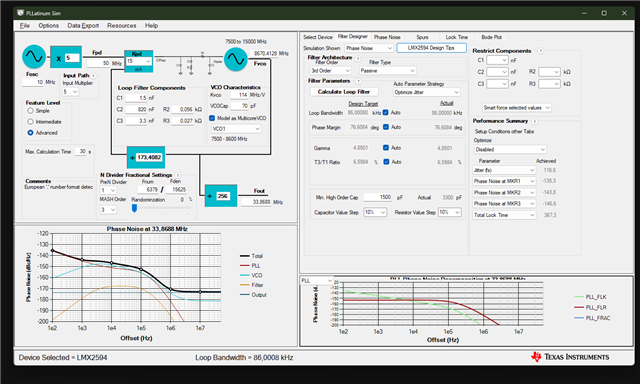Viewport: 640px width, 384px height.
Task: Toggle Phase Margin Auto checkbox
Action: click(x=386, y=127)
